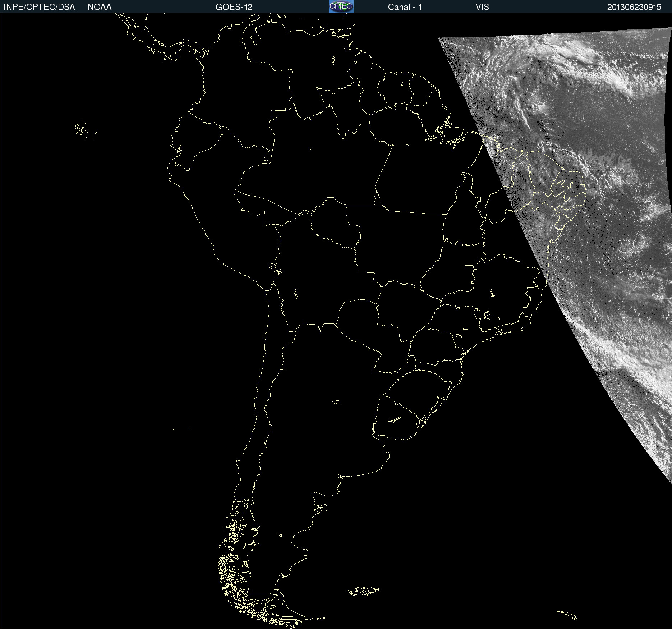Click the NOAA label in header
Image resolution: width=672 pixels, height=629 pixels.
[x=100, y=7]
